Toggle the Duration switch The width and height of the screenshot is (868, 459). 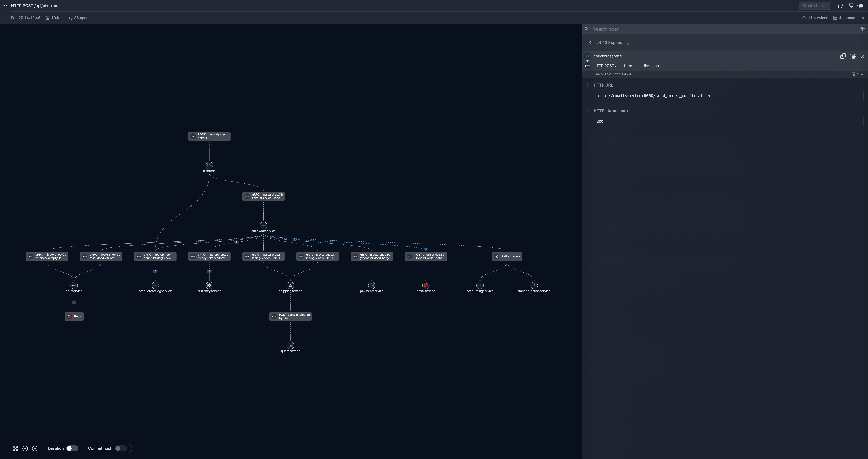72,448
